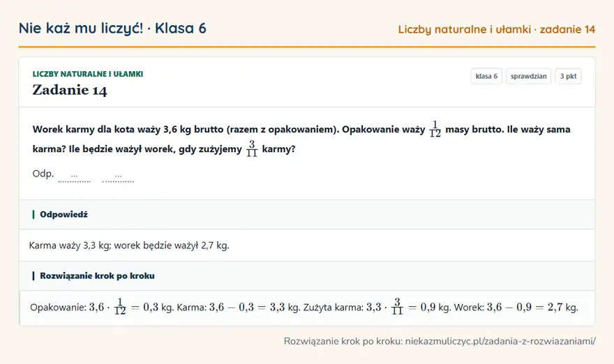Click the second dotted answer blank after Odp.
Viewport: 614px width, 364px height.
(118, 178)
